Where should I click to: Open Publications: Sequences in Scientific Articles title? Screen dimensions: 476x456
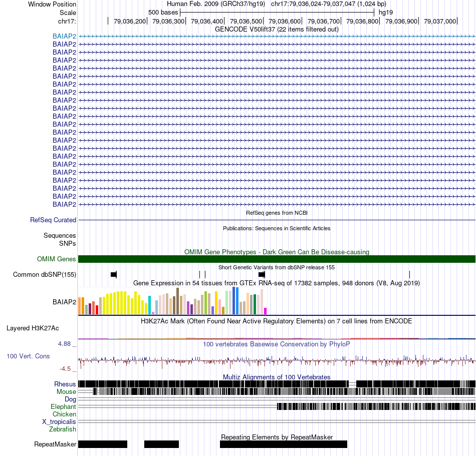coord(277,228)
